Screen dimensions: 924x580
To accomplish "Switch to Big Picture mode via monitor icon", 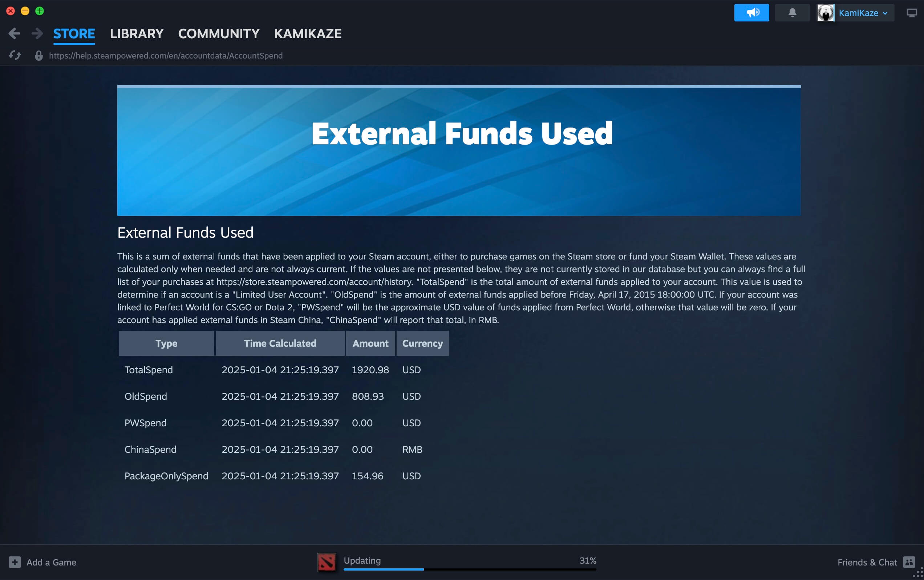I will click(911, 13).
